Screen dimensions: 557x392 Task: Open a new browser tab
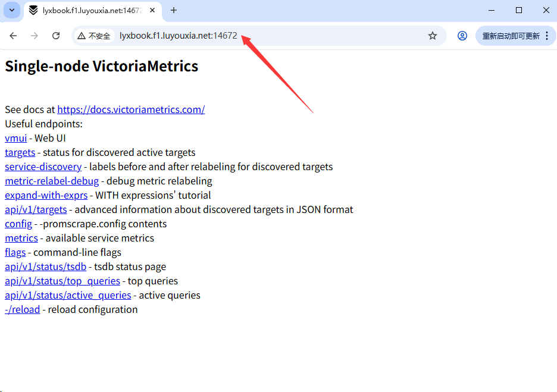(174, 10)
